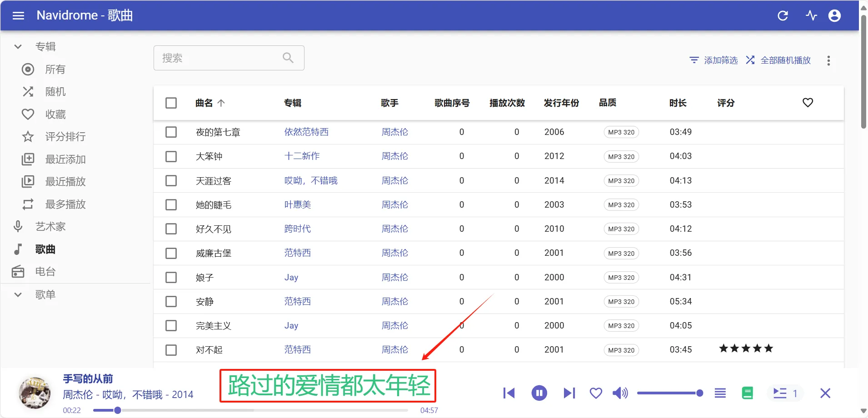Check the box for 完美主义
Image resolution: width=868 pixels, height=418 pixels.
point(171,326)
